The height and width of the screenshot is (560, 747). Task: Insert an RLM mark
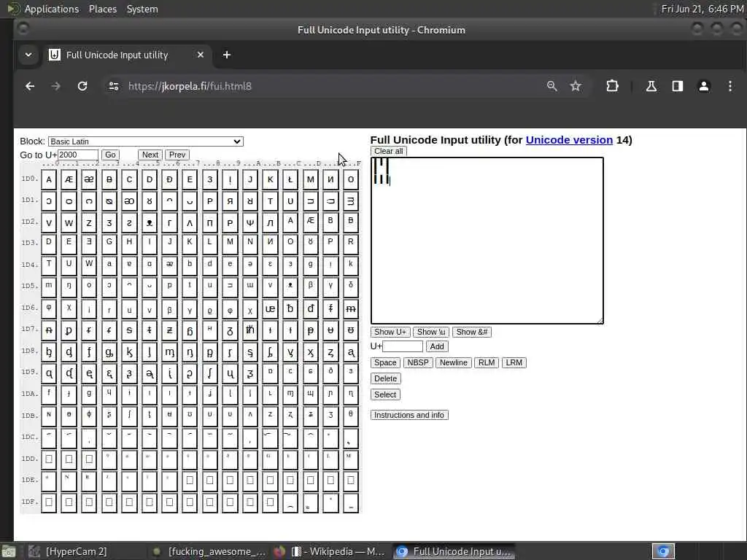coord(487,363)
